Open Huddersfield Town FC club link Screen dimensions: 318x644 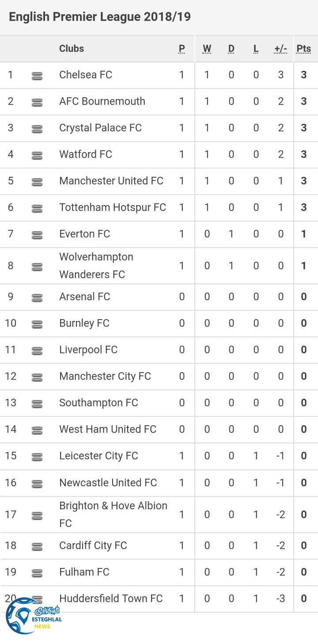111,598
